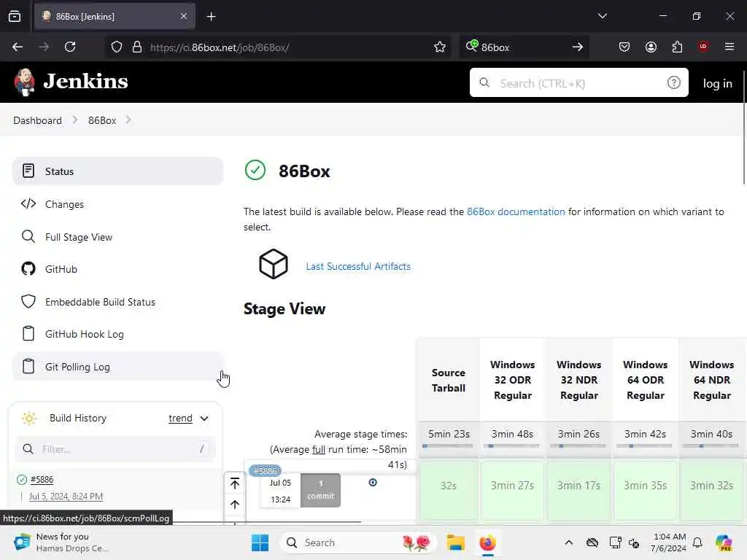Click the 1 commit button

pyautogui.click(x=321, y=490)
